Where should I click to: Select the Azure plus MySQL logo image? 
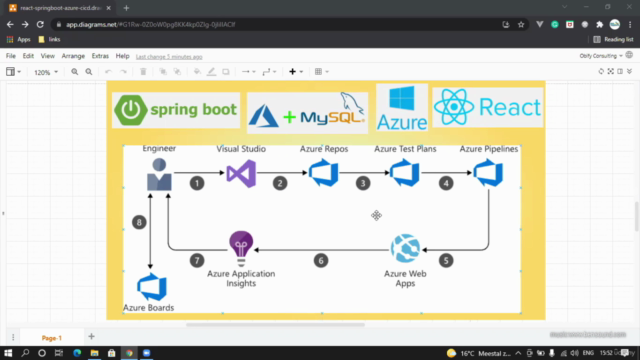[307, 112]
